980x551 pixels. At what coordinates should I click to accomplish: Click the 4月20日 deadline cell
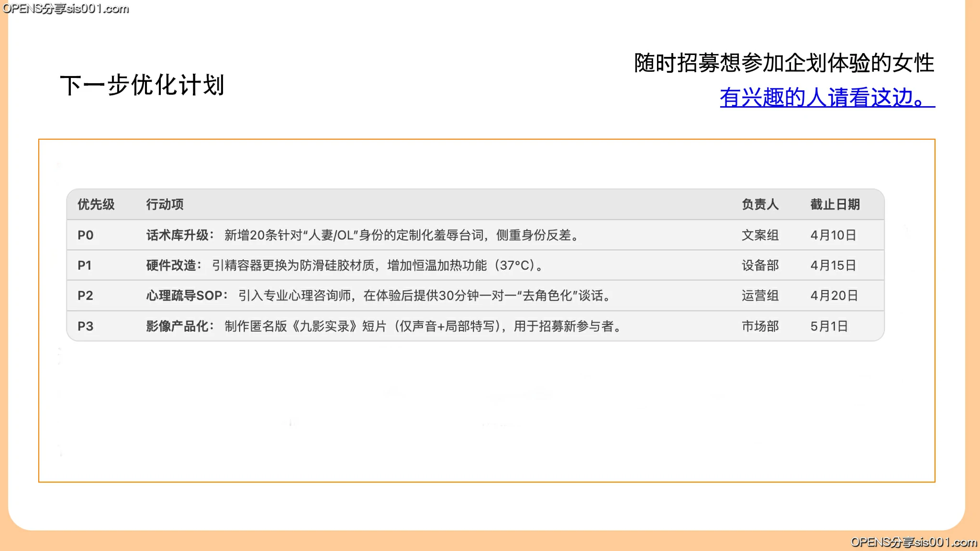click(834, 296)
